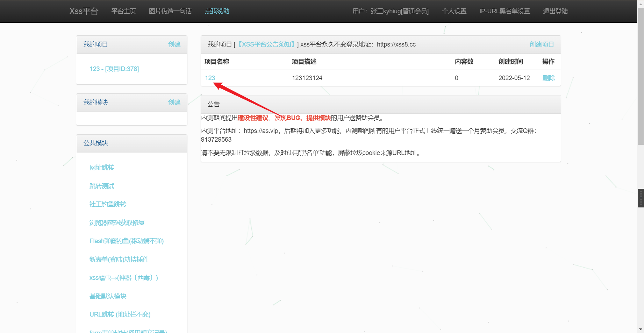Click 创建 in the 我的模块 panel
This screenshot has width=644, height=333.
[x=174, y=102]
